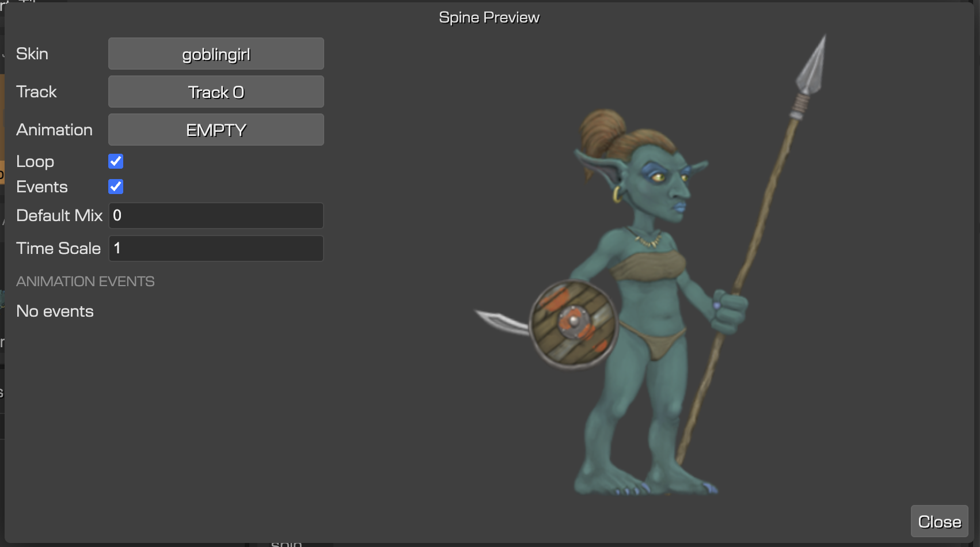Click the Spine Preview dialog title
The image size is (980, 547).
click(x=489, y=17)
